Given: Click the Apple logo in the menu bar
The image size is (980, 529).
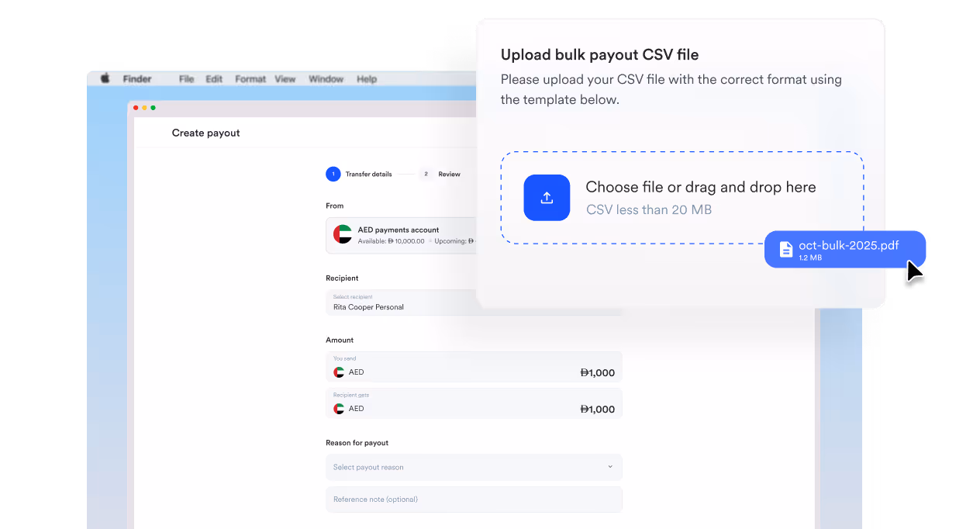Looking at the screenshot, I should (104, 78).
